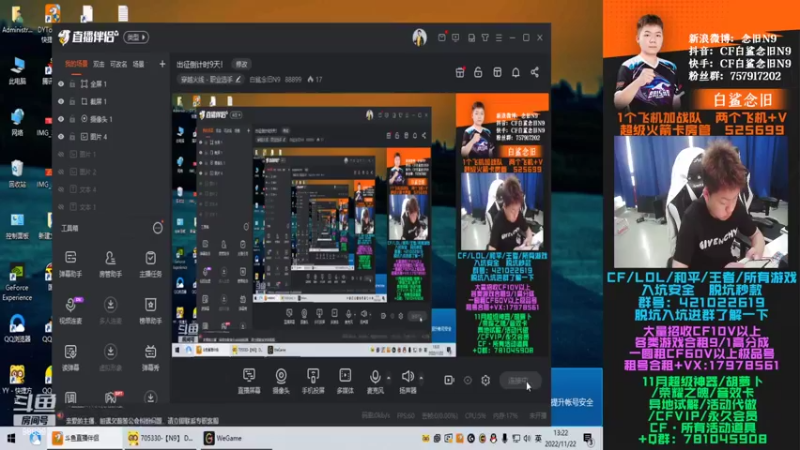800x450 pixels.
Task: Switch to 705330- [N9] taskbar window
Action: click(161, 438)
